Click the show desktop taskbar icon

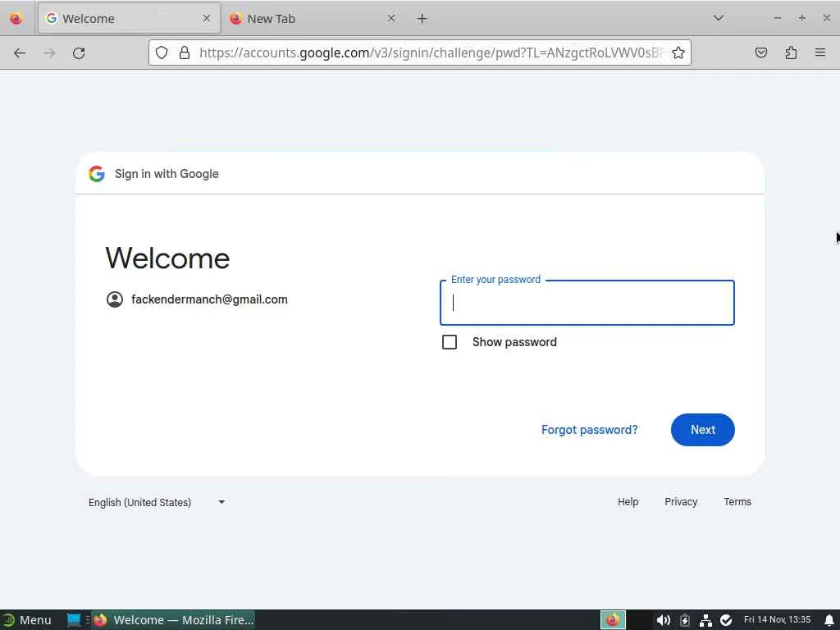point(73,620)
